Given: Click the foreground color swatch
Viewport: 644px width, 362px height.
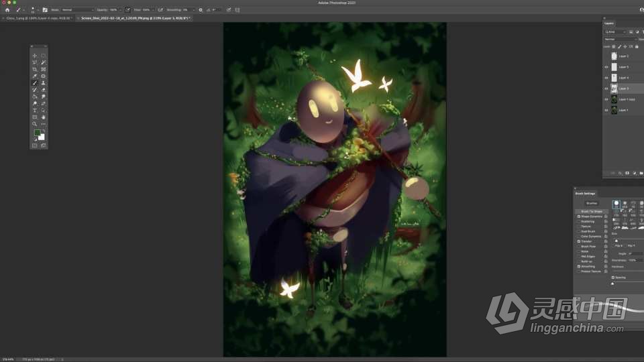Looking at the screenshot, I should (38, 133).
